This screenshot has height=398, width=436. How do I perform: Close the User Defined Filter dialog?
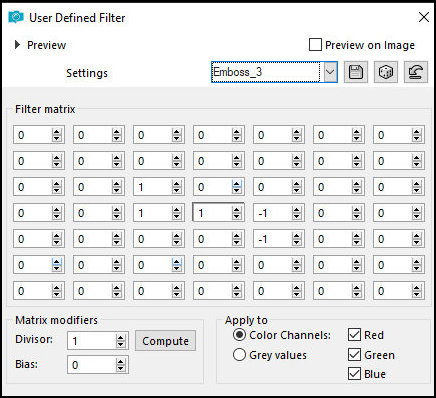424,17
